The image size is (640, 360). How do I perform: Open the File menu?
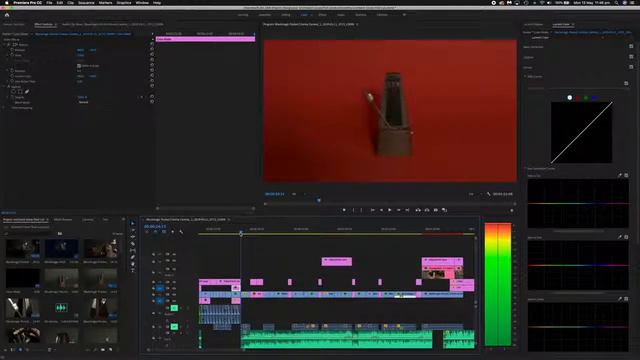[x=49, y=3]
